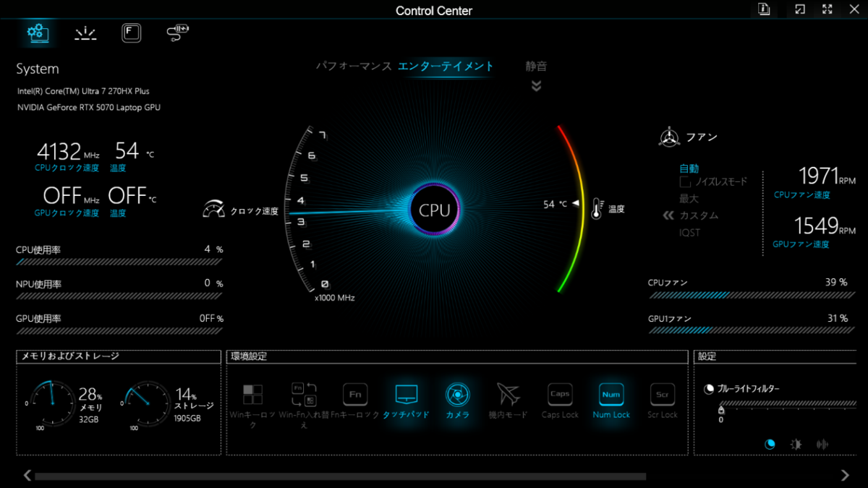The image size is (868, 488).
Task: Click the right arrow of bottom scrollbar
Action: click(845, 476)
